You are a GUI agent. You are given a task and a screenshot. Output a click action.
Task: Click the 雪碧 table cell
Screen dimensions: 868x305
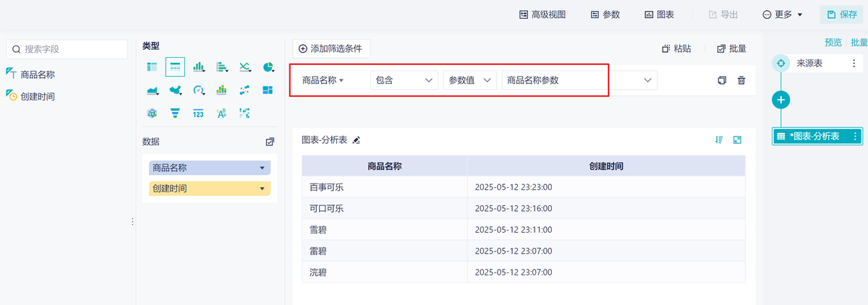click(385, 230)
